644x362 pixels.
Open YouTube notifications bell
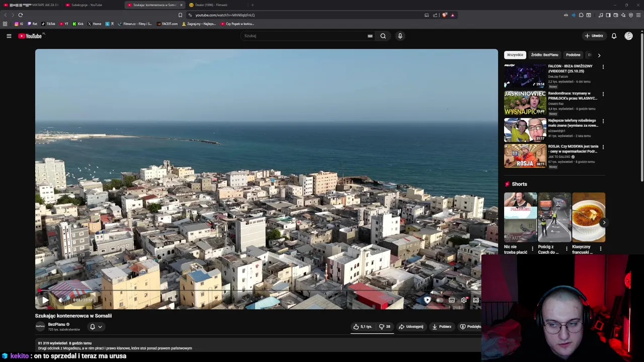(614, 36)
